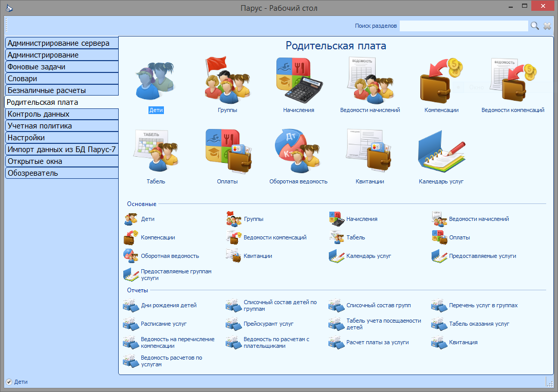This screenshot has width=558, height=392.
Task: Show the Открытые окна section
Action: pyautogui.click(x=62, y=161)
